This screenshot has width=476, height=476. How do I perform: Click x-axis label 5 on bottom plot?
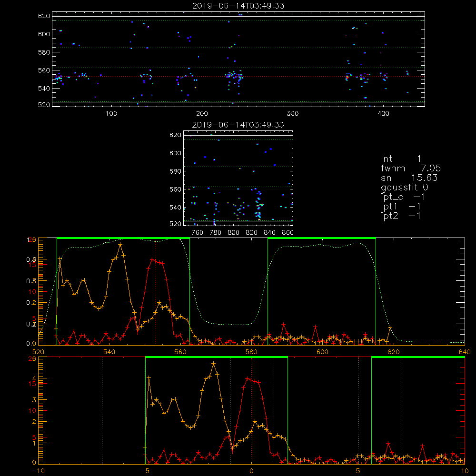[x=358, y=471]
